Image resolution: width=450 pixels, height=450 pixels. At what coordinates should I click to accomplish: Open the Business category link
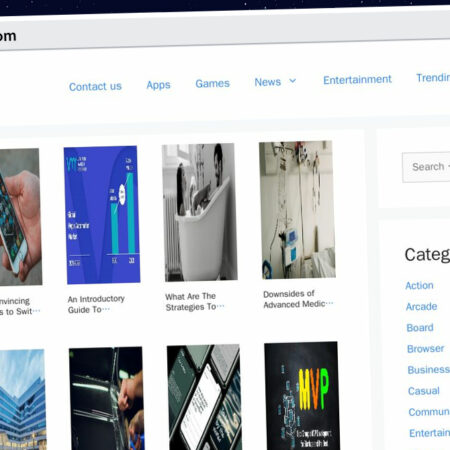point(429,370)
